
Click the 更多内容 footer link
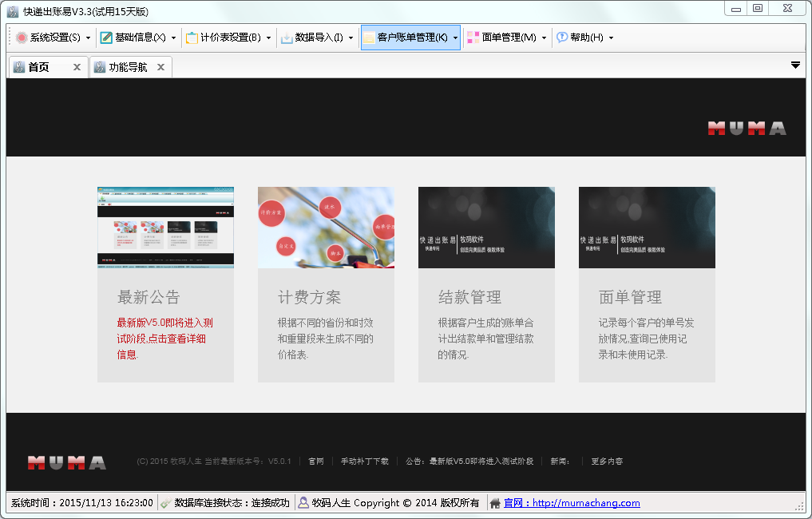click(x=607, y=462)
